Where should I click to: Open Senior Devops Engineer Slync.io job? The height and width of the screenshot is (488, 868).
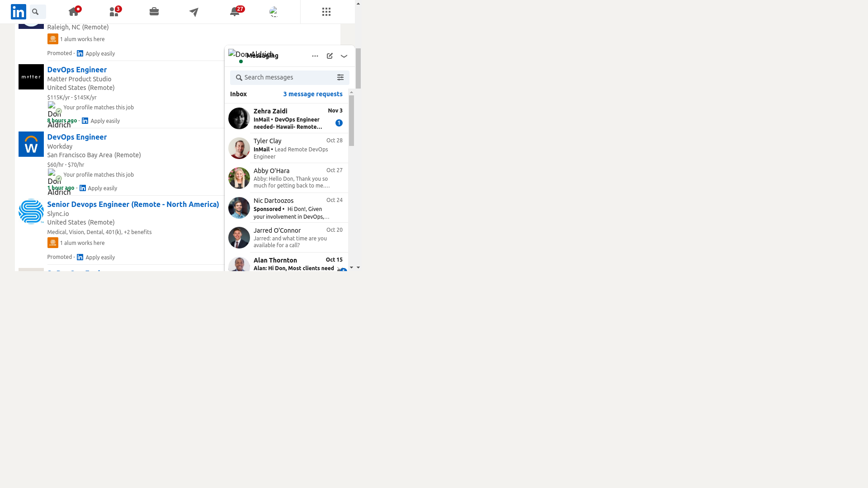click(133, 204)
